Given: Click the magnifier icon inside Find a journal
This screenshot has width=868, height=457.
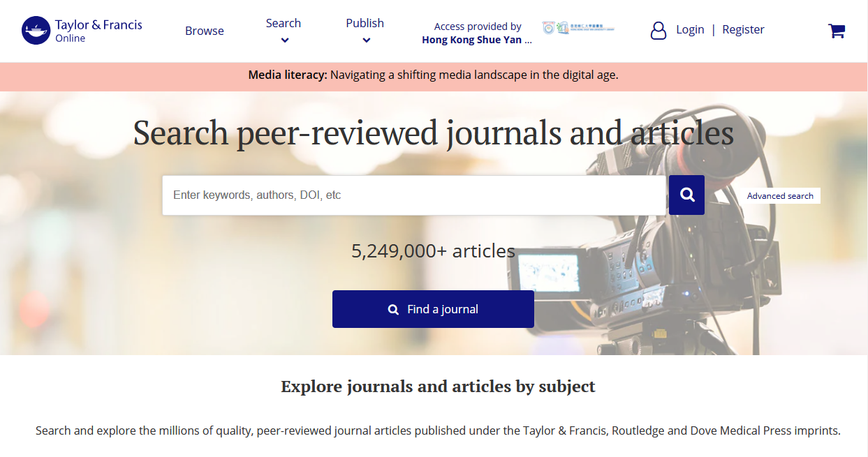Looking at the screenshot, I should 393,309.
